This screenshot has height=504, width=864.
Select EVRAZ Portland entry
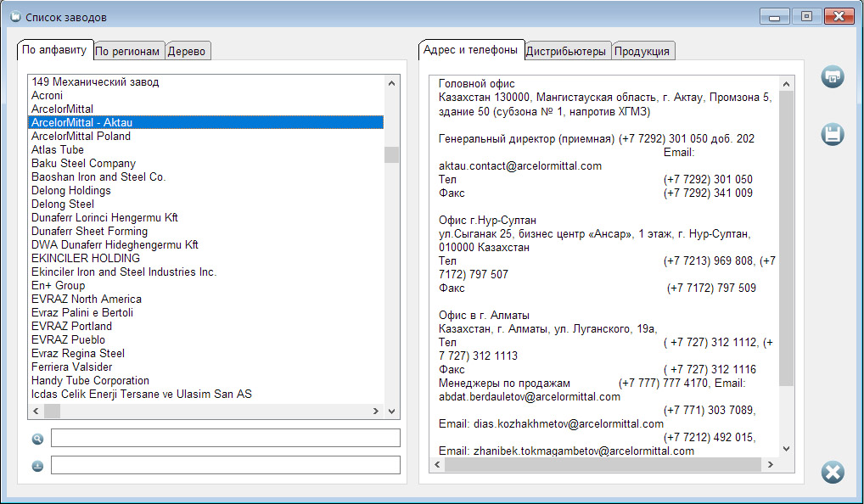pyautogui.click(x=205, y=326)
